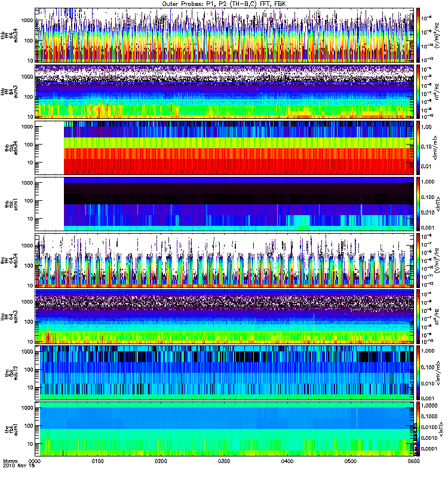Click the '0.0001' tick on thc fbk scm1 color bar
The width and height of the screenshot is (448, 478).
click(429, 449)
